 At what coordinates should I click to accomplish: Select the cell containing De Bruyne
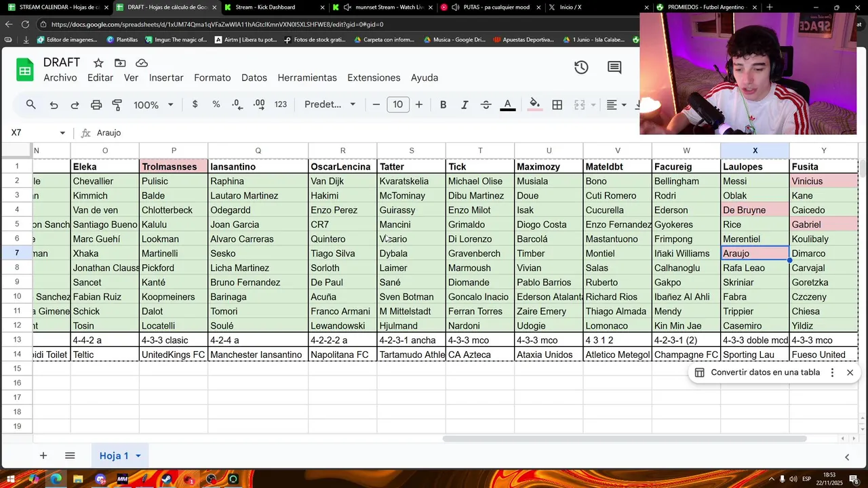click(755, 210)
